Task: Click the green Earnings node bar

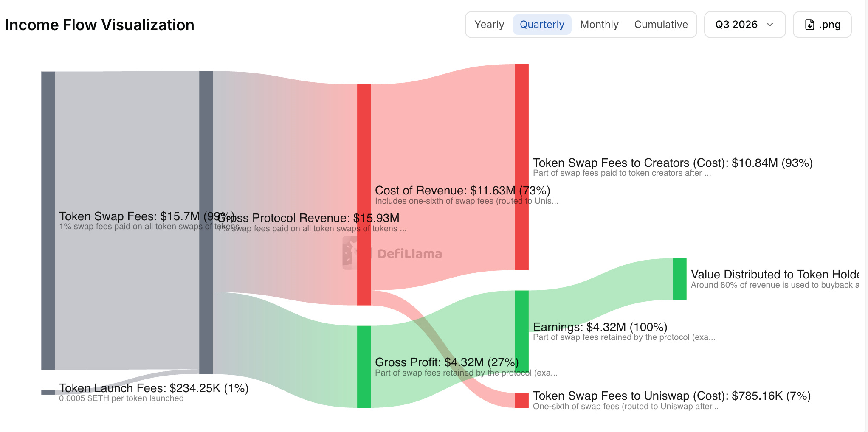Action: (522, 332)
